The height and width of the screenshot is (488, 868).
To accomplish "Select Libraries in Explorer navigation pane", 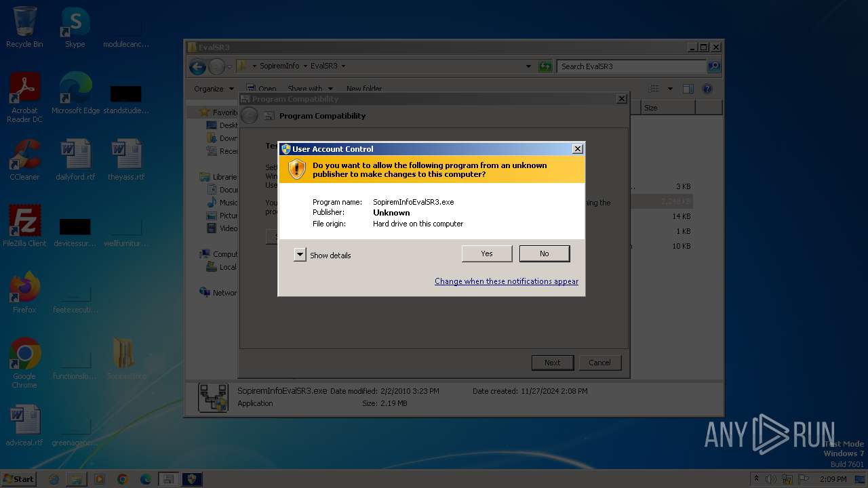I will [x=218, y=177].
